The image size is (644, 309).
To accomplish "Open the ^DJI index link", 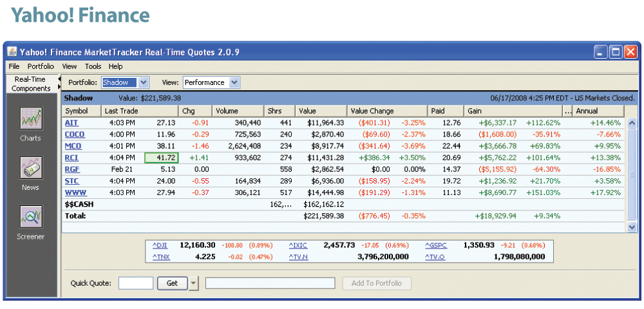I will click(x=160, y=245).
